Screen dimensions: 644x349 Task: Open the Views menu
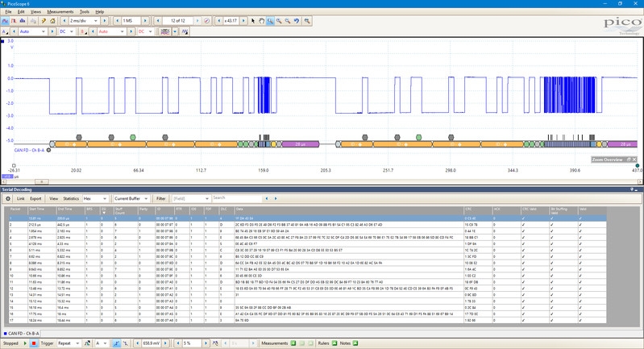[x=35, y=12]
